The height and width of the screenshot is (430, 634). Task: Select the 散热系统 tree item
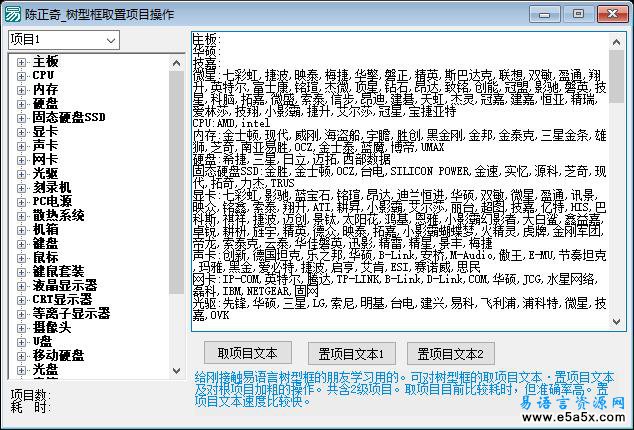pyautogui.click(x=58, y=216)
